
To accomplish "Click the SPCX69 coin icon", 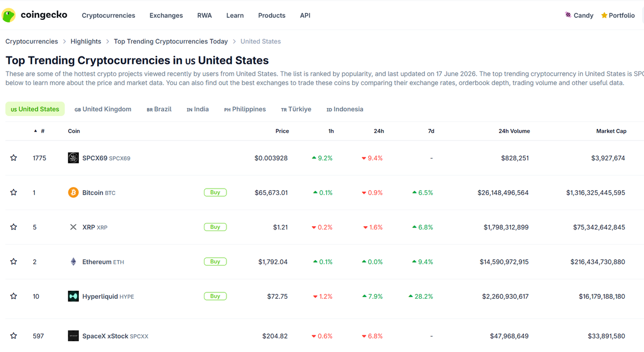I will pyautogui.click(x=74, y=158).
